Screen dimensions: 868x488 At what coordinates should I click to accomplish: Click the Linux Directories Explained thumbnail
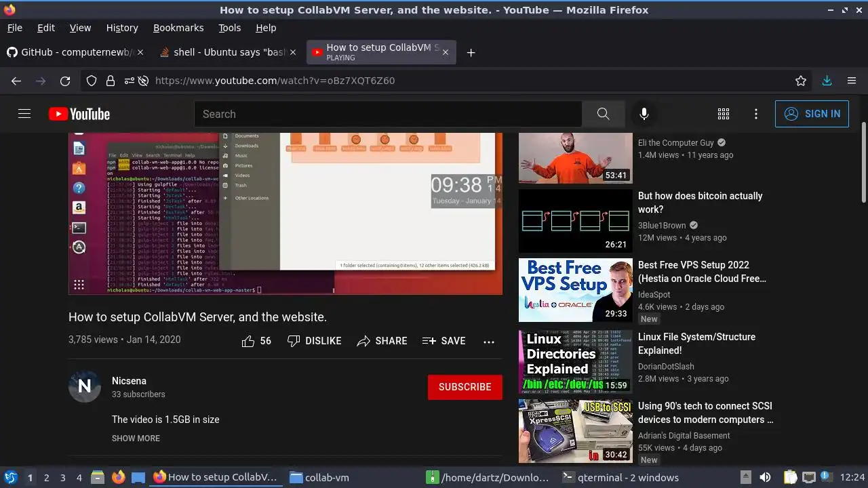point(576,362)
